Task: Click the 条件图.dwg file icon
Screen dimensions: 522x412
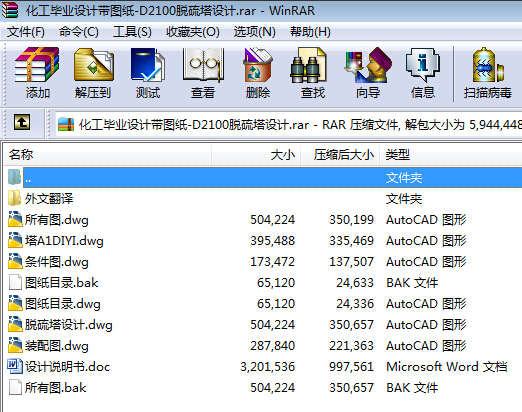Action: (x=15, y=261)
